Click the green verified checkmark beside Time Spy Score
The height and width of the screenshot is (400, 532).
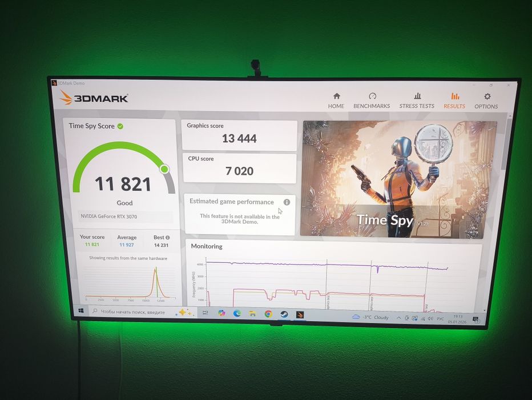click(120, 126)
